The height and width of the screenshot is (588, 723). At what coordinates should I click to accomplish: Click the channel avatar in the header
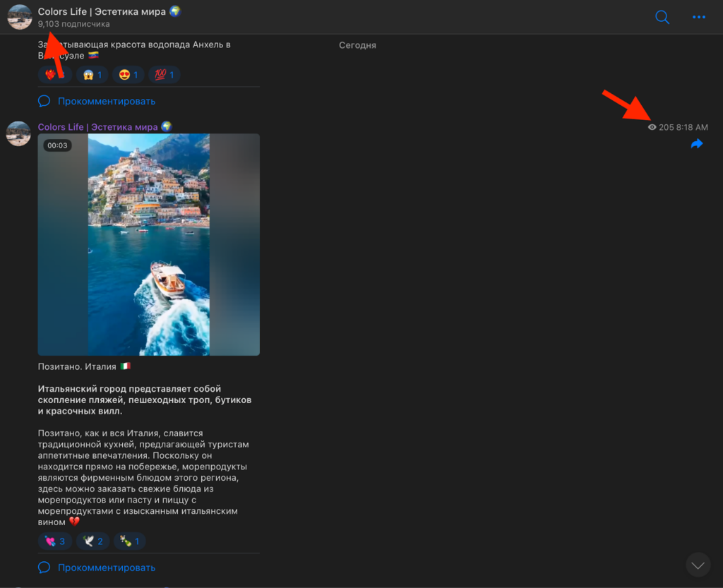[x=19, y=17]
